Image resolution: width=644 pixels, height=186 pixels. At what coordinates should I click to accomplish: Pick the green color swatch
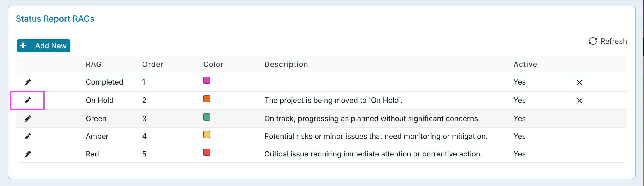coord(207,117)
